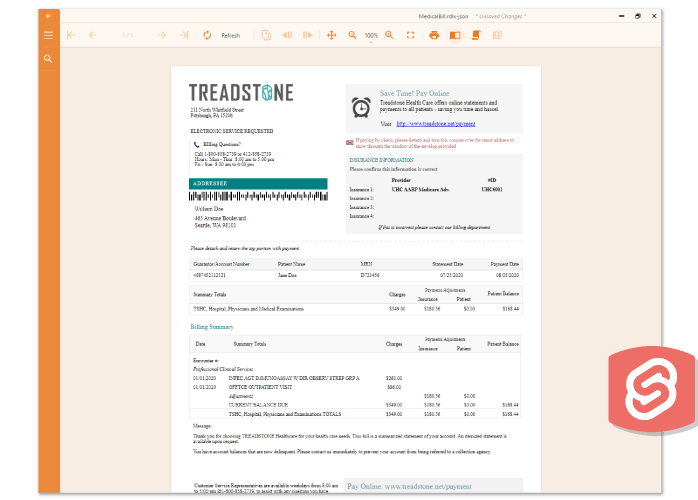698x500 pixels.
Task: Click the INSURANCE INFORMATION heading
Action: pyautogui.click(x=381, y=160)
